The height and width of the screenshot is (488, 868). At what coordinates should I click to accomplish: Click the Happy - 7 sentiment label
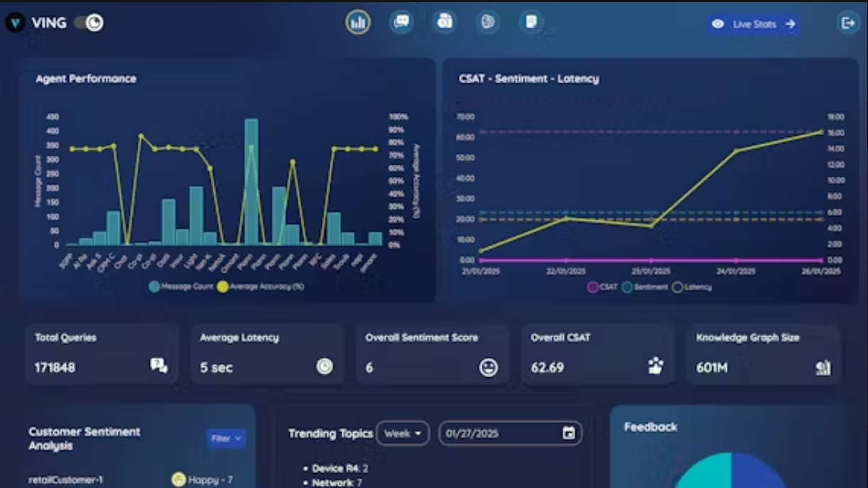click(x=210, y=480)
